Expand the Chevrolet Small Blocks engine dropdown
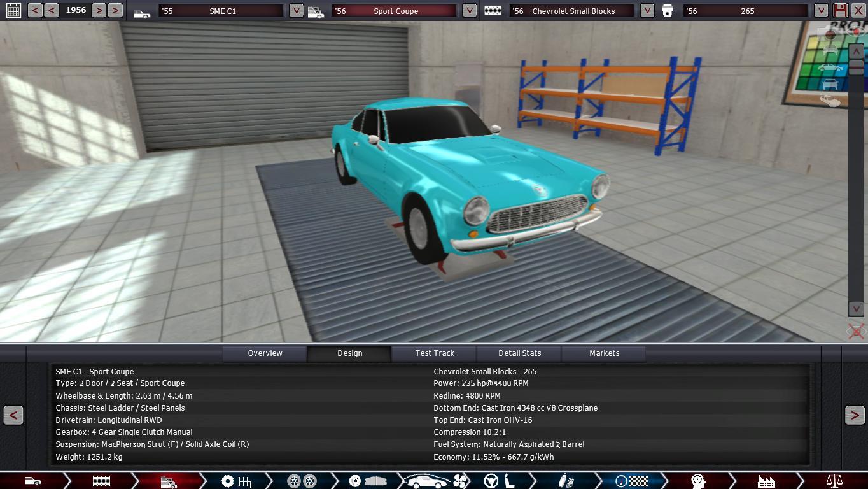The image size is (868, 489). click(647, 11)
